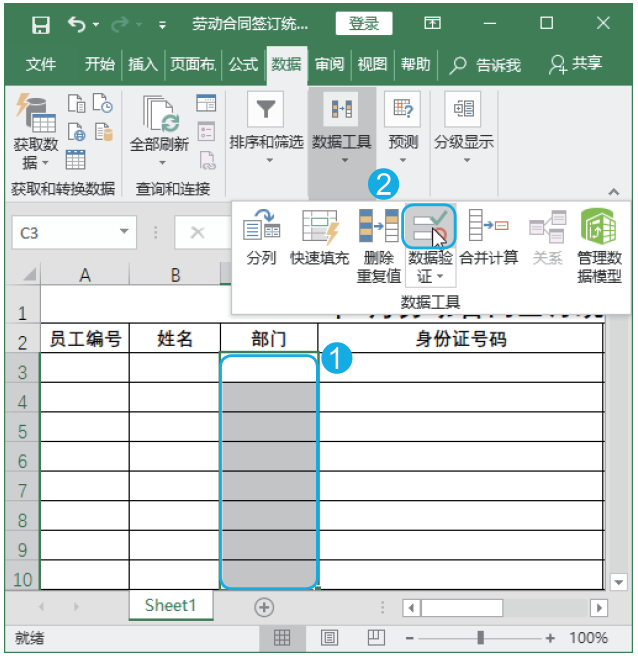
Task: Click the From Web icon
Action: point(77,132)
